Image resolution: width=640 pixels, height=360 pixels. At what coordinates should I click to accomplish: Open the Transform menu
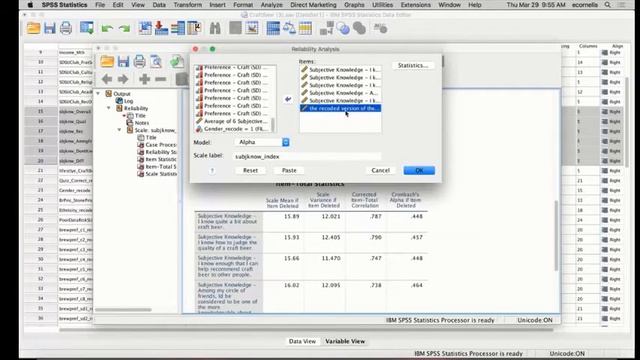[187, 5]
